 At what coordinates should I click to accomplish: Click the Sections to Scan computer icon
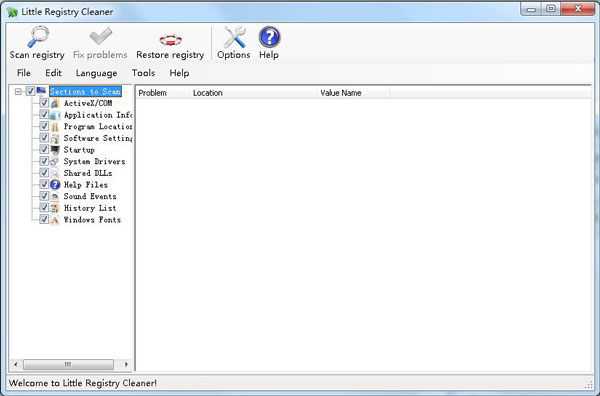pos(41,91)
